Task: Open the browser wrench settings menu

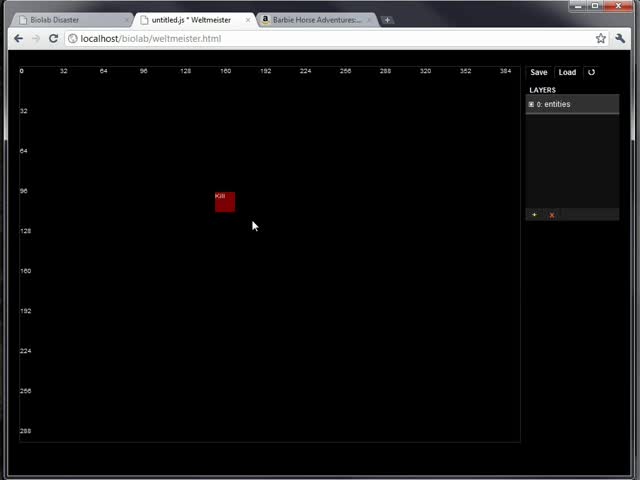Action: (620, 39)
